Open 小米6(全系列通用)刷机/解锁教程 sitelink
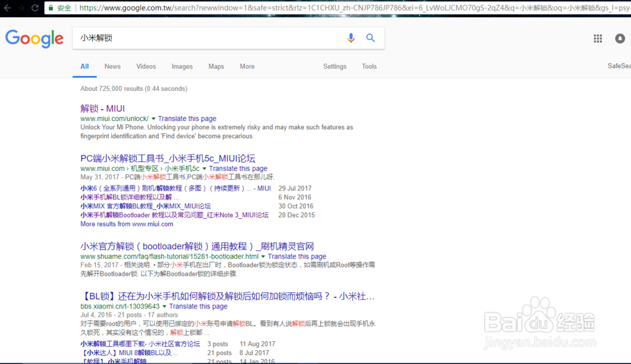631x364 pixels. (x=175, y=188)
